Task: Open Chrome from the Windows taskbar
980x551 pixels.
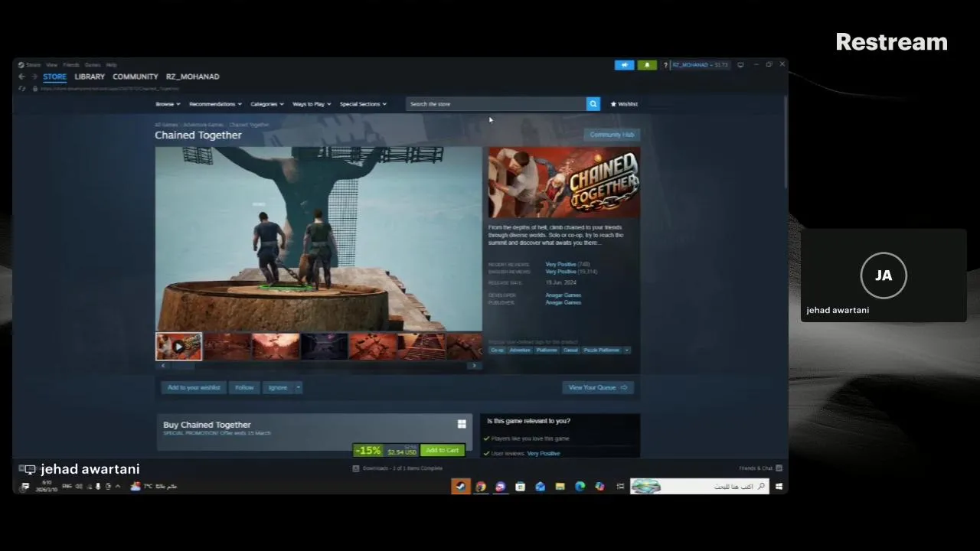Action: tap(480, 487)
